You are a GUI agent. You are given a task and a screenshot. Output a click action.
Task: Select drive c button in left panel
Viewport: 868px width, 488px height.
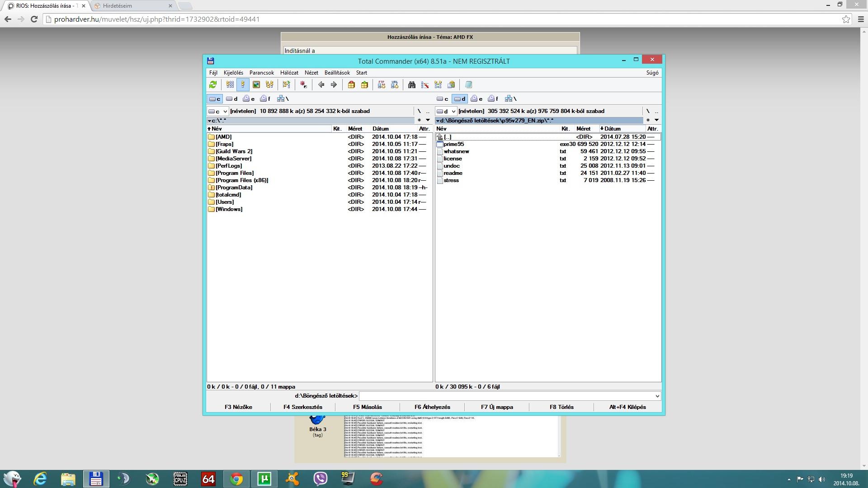pyautogui.click(x=215, y=99)
